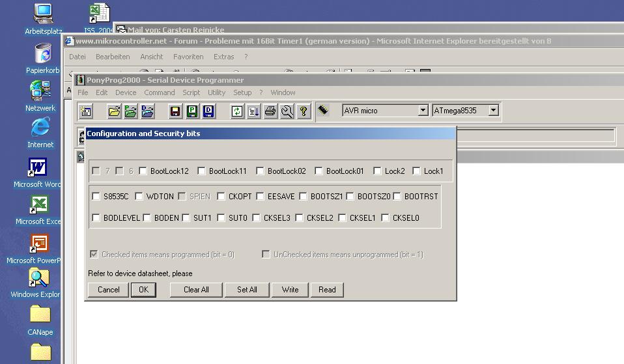The height and width of the screenshot is (364, 624).
Task: Open device file with yellow folder icon
Action: [114, 111]
